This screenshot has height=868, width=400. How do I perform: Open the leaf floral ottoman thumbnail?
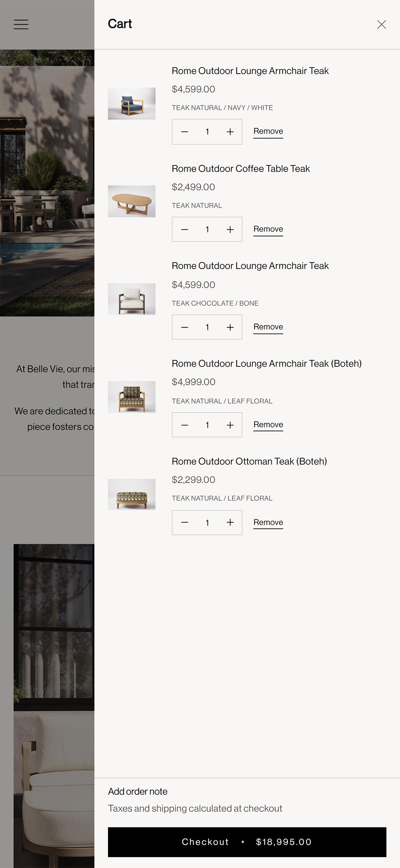(x=131, y=494)
